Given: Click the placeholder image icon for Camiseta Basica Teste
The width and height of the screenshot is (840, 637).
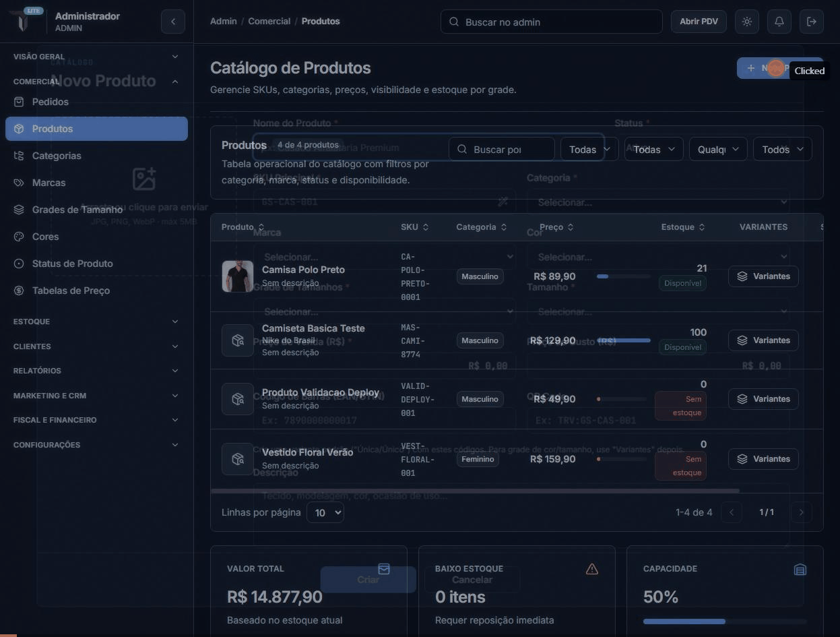Looking at the screenshot, I should [238, 340].
